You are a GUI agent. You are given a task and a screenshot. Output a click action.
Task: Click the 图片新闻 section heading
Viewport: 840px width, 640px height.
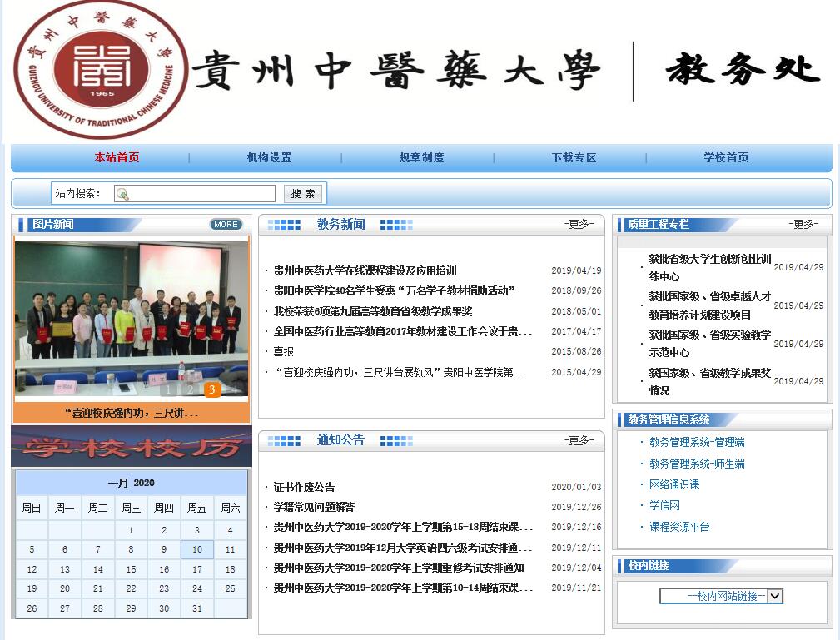tap(53, 224)
